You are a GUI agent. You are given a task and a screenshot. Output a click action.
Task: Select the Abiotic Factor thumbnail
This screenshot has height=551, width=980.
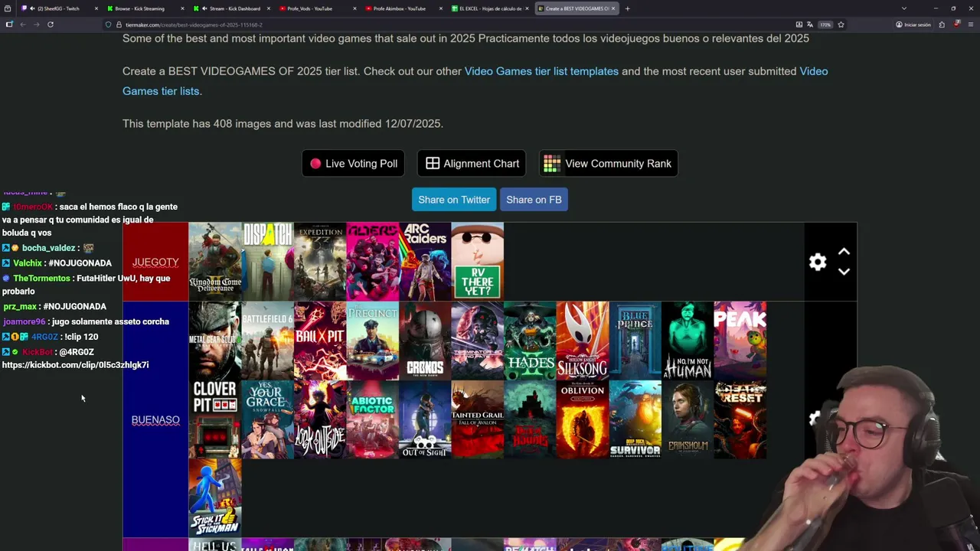click(x=373, y=419)
